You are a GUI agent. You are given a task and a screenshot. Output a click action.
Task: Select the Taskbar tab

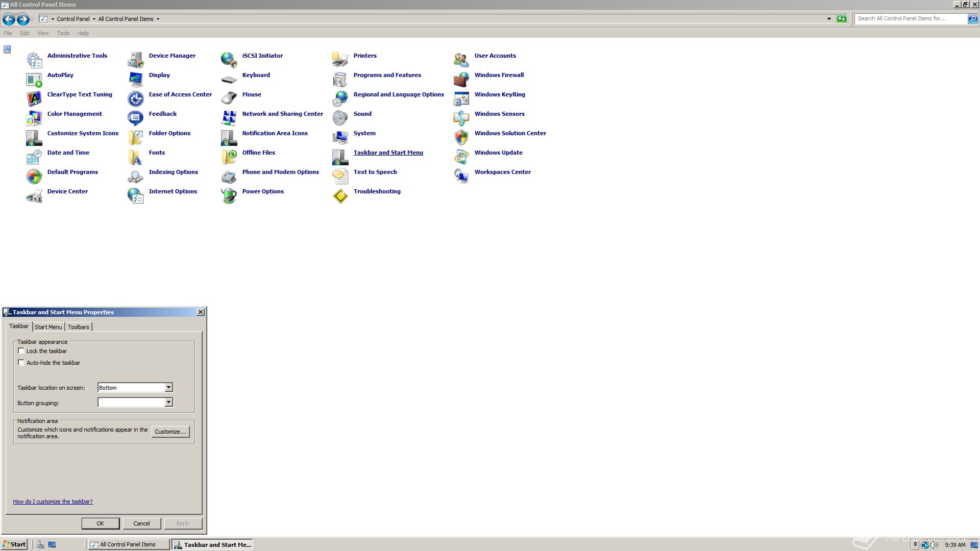[19, 326]
